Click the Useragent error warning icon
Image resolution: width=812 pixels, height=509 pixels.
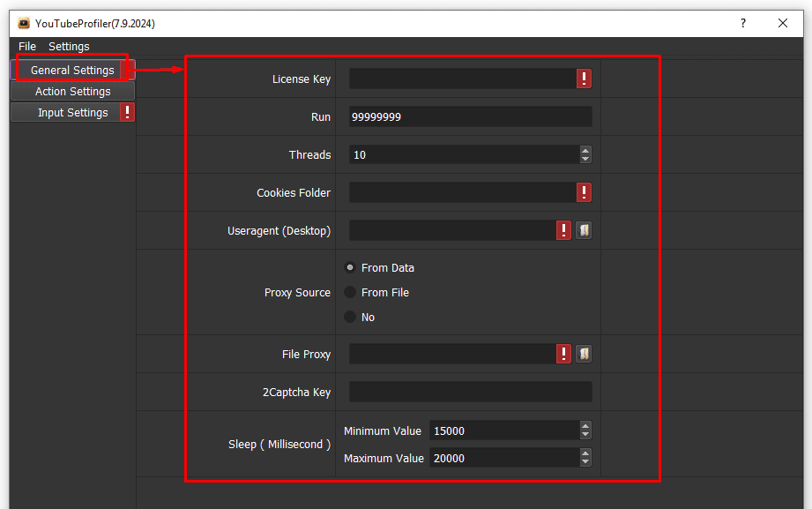point(563,230)
